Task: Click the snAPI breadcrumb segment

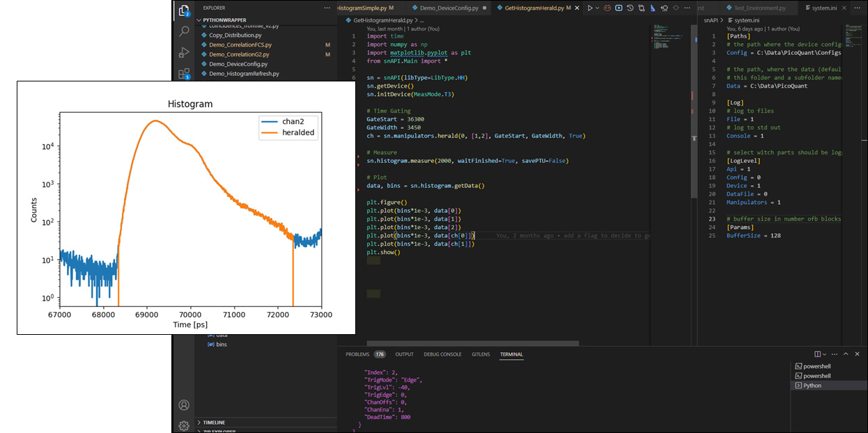Action: tap(711, 21)
